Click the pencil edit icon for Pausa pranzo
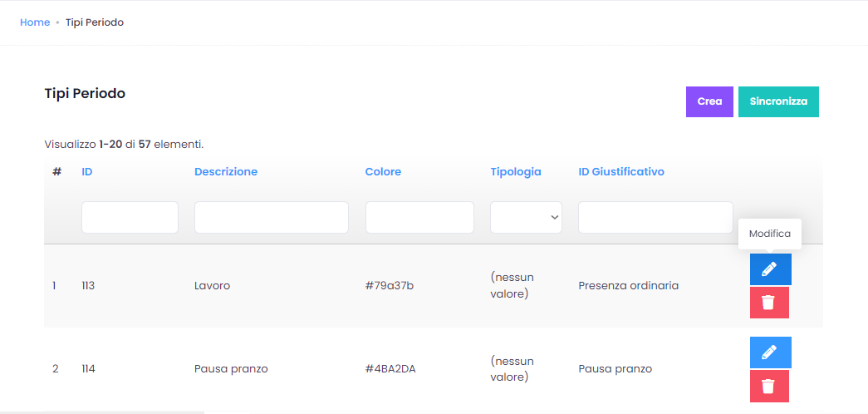868x414 pixels. pos(770,352)
